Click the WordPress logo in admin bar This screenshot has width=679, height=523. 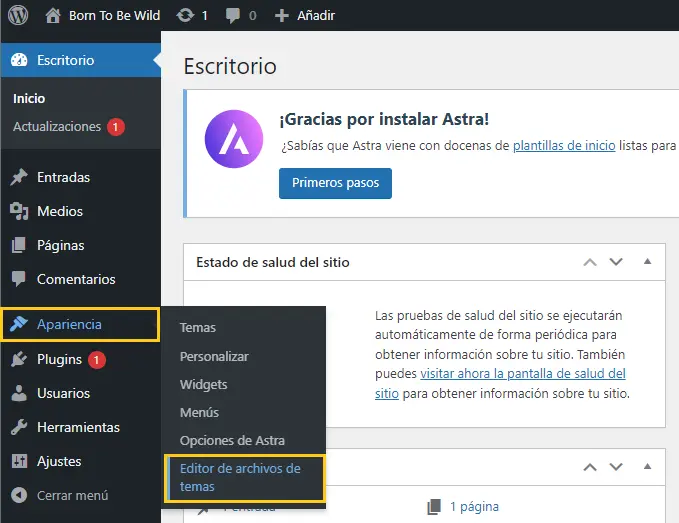(x=18, y=15)
